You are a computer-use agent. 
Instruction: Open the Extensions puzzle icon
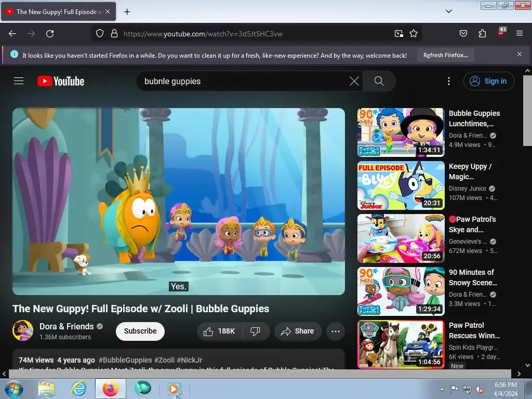[482, 34]
